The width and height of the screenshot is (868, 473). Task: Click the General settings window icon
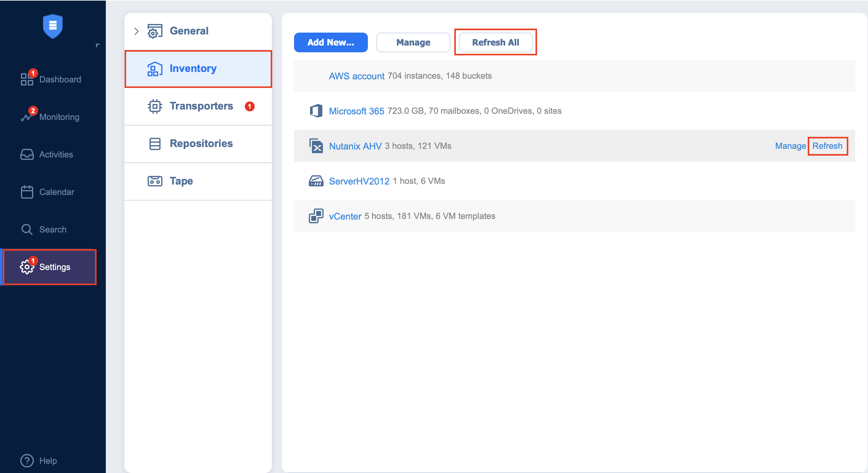click(x=155, y=31)
